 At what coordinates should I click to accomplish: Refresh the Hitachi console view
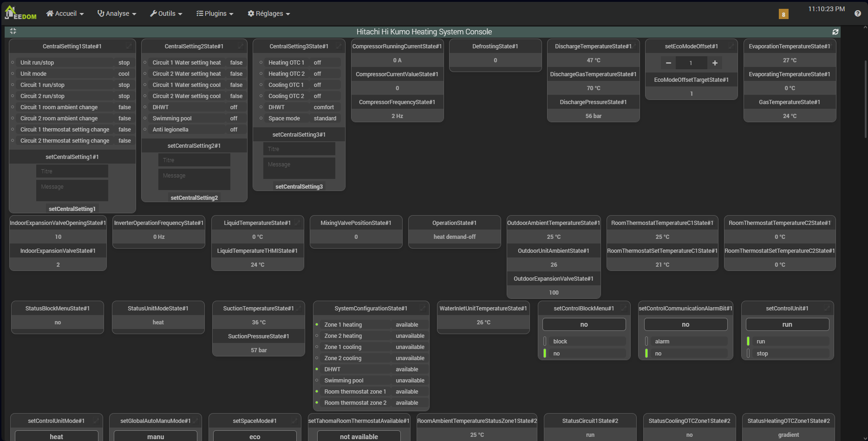click(835, 32)
